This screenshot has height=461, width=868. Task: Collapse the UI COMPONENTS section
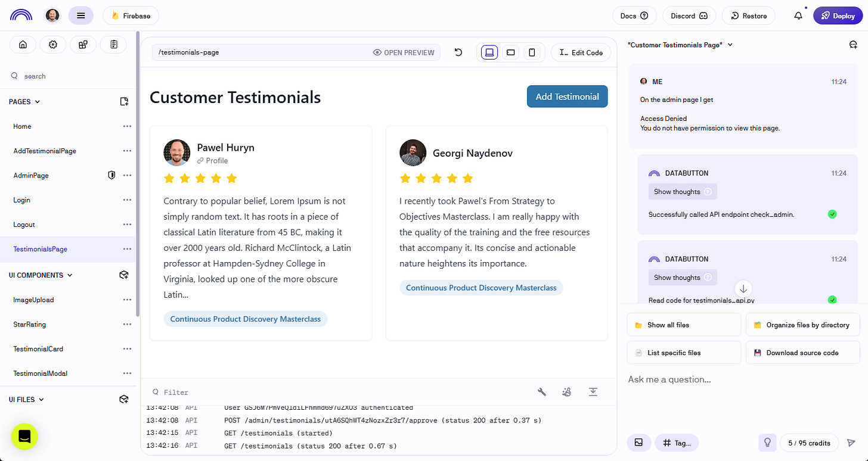[69, 275]
